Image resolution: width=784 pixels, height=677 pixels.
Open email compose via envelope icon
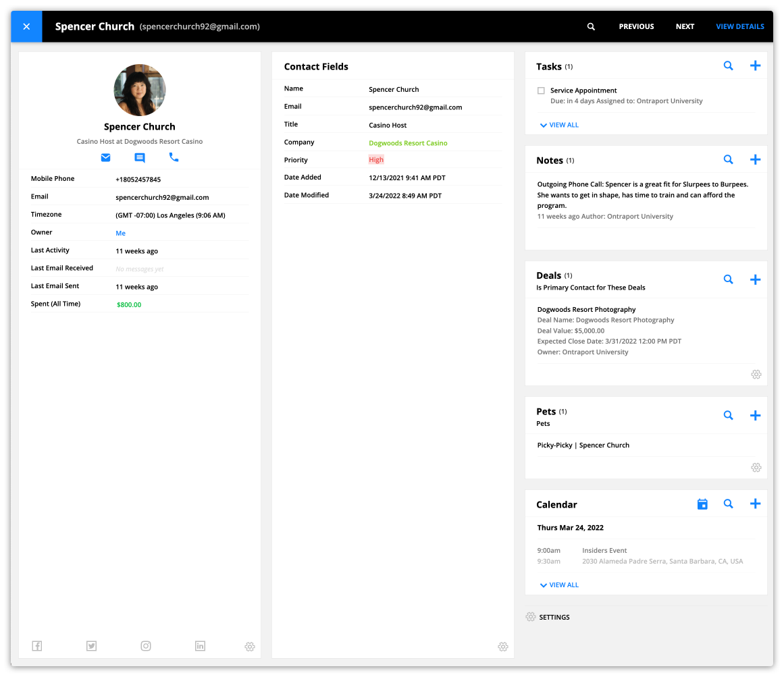[x=105, y=157]
